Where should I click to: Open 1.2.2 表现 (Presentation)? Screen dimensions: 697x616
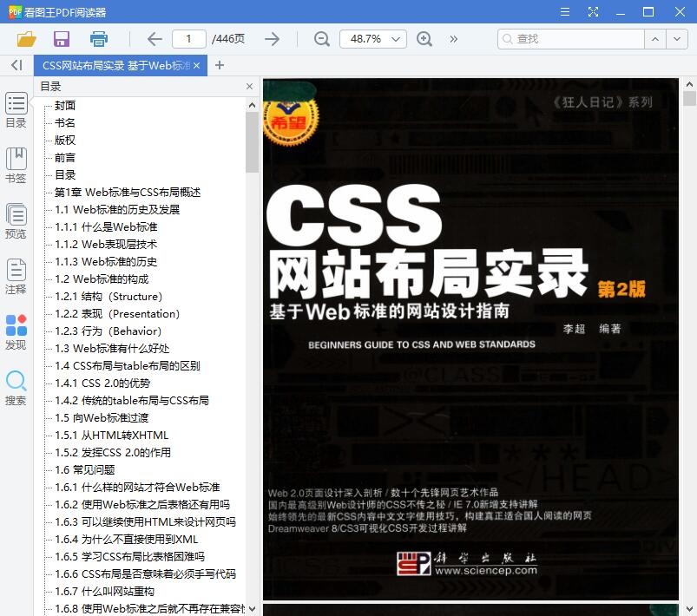117,313
